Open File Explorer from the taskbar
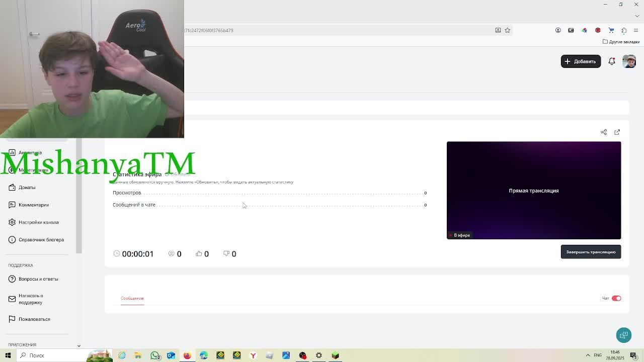 [138, 355]
